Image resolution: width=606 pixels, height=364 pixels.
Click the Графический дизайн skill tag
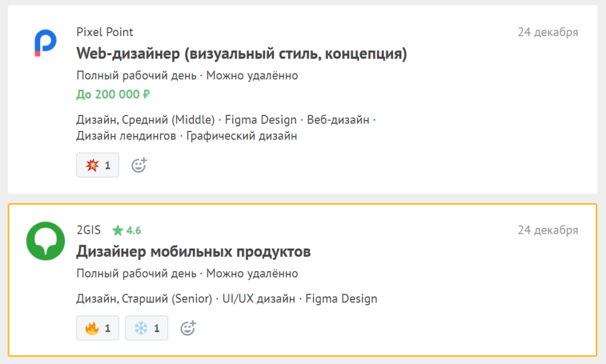241,136
